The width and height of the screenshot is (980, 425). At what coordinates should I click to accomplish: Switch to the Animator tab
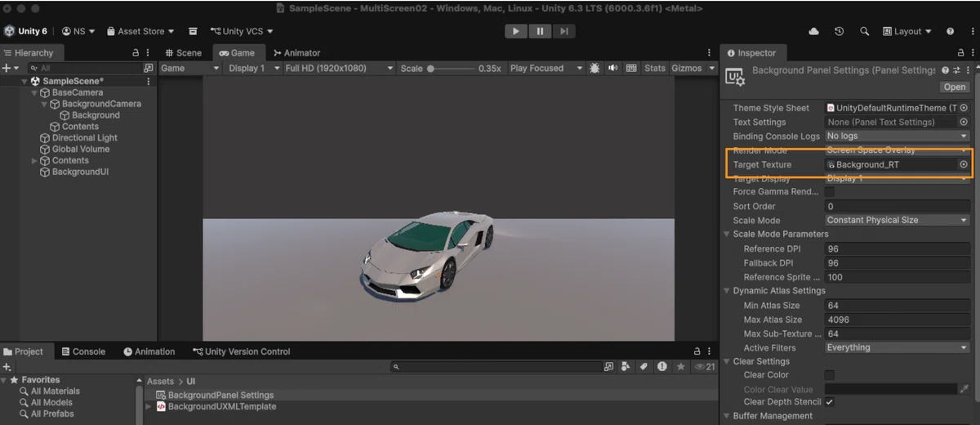[297, 53]
